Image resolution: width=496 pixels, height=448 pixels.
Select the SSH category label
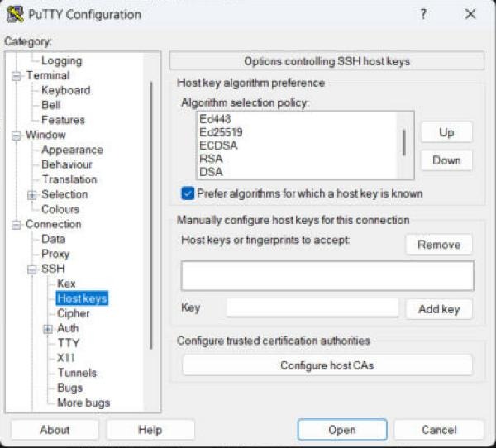pyautogui.click(x=53, y=269)
